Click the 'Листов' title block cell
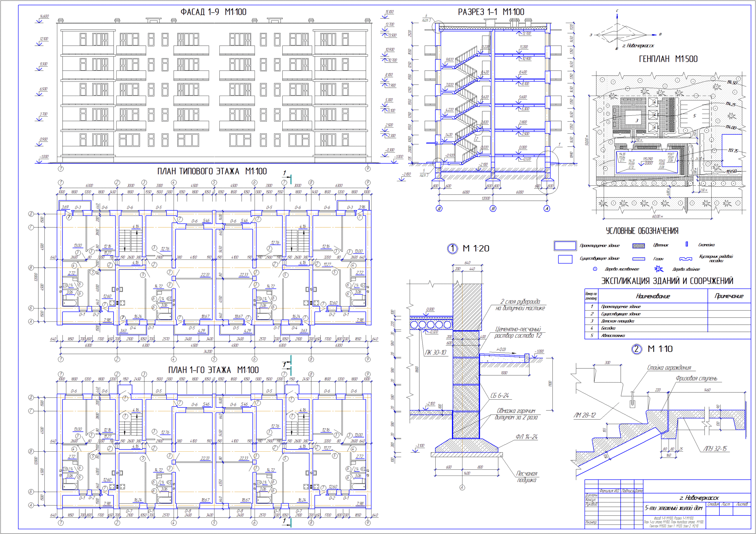Screen dimensions: 756x534 tap(742, 504)
